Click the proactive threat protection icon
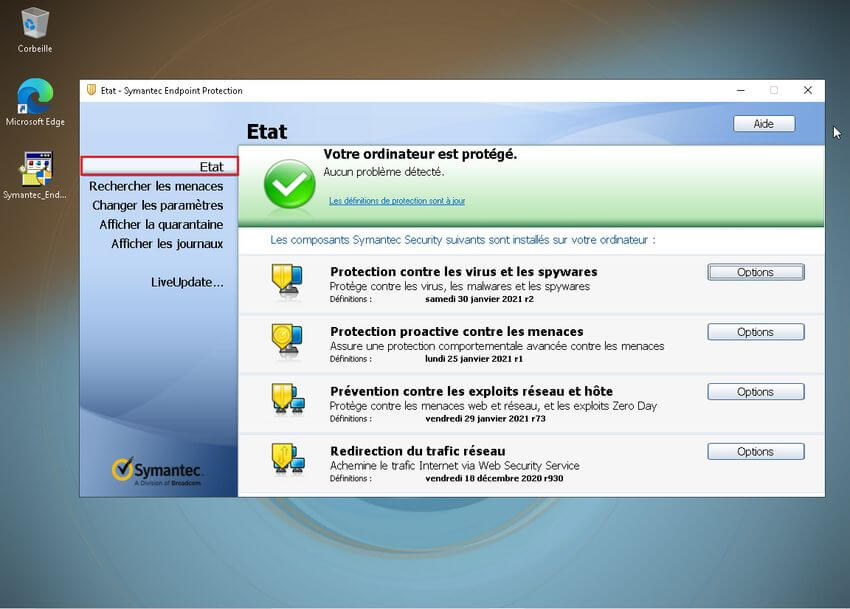Image resolution: width=850 pixels, height=609 pixels. click(x=287, y=340)
